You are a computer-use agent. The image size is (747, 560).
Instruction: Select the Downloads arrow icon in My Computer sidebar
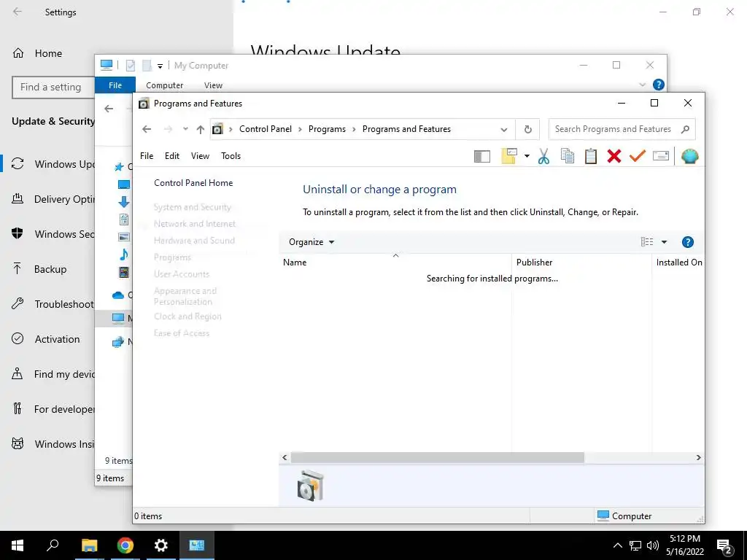pyautogui.click(x=124, y=202)
